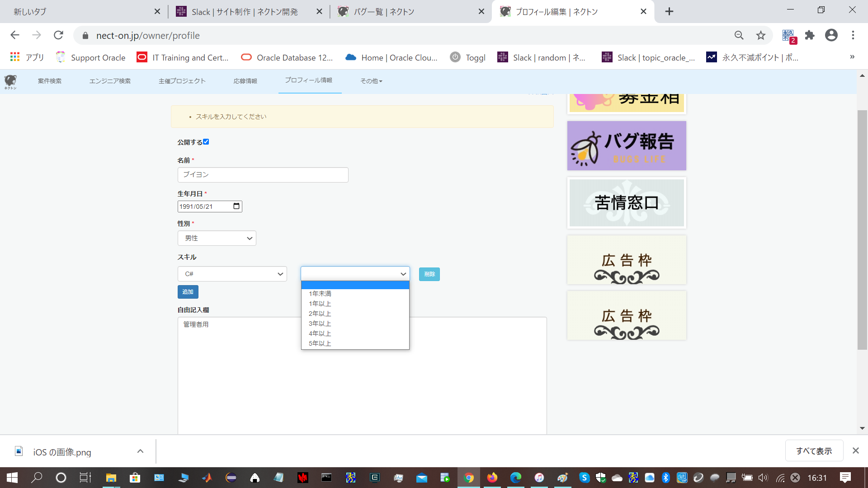Click the address bar URL
The image size is (868, 488).
(148, 35)
